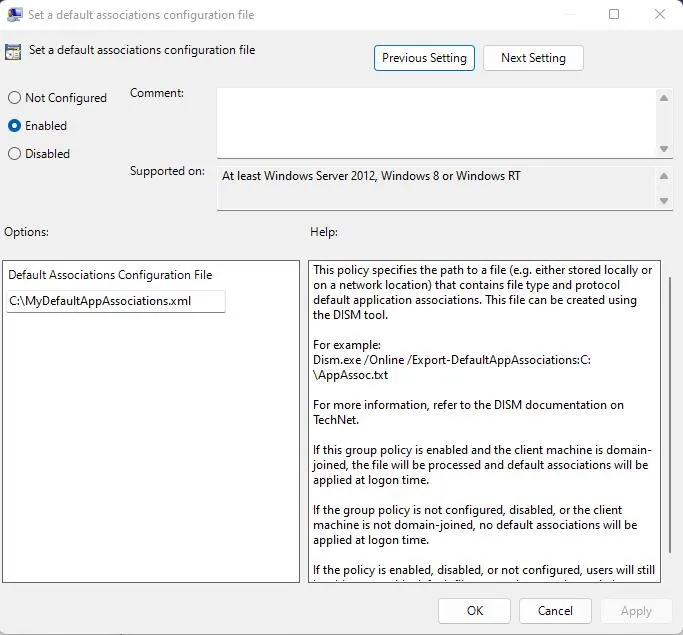Maximize the policy dialog window
Screen dimensions: 683x635
[x=614, y=14]
